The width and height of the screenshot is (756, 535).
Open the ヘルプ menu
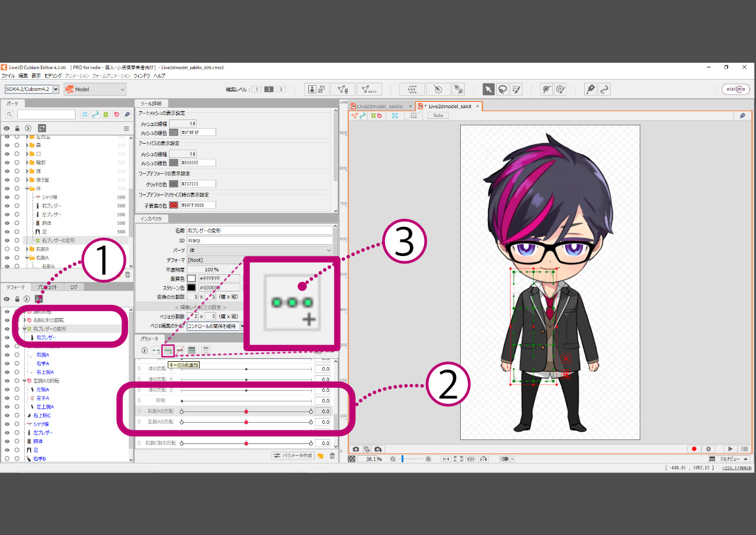(x=159, y=76)
